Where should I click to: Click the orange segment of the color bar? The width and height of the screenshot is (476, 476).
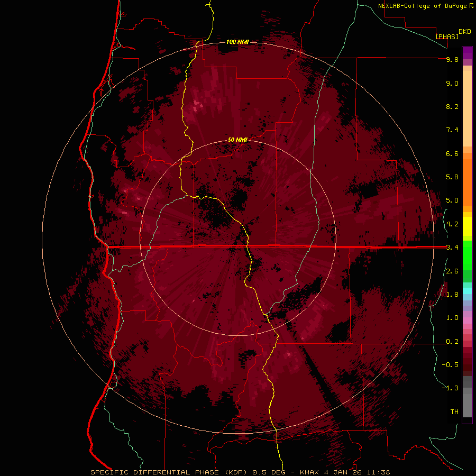pos(467,182)
